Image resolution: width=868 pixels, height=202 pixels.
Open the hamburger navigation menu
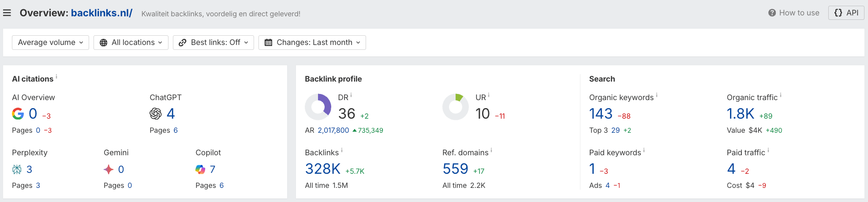[7, 13]
